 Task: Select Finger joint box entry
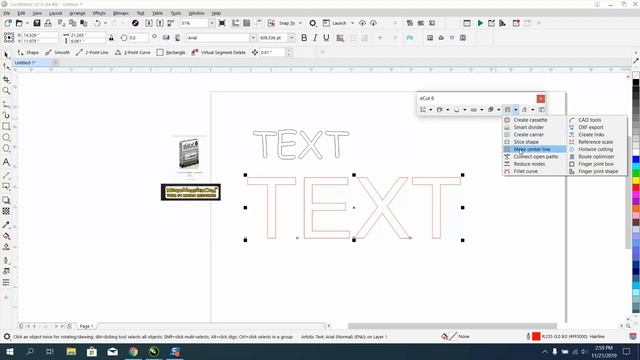click(x=597, y=164)
